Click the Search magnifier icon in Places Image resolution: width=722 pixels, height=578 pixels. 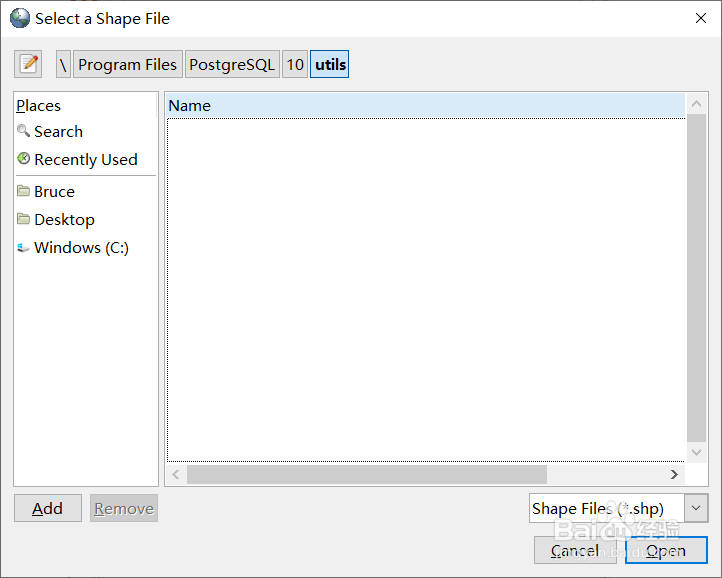[x=23, y=131]
